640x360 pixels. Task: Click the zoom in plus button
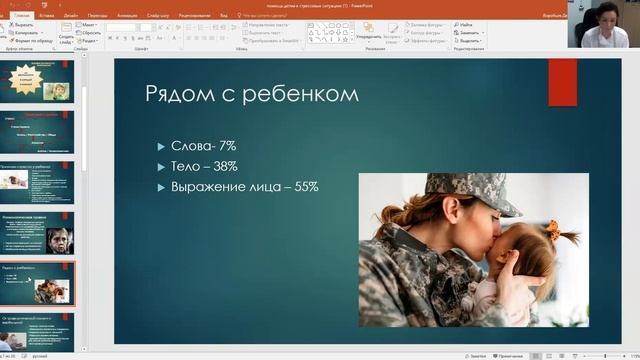(x=624, y=356)
